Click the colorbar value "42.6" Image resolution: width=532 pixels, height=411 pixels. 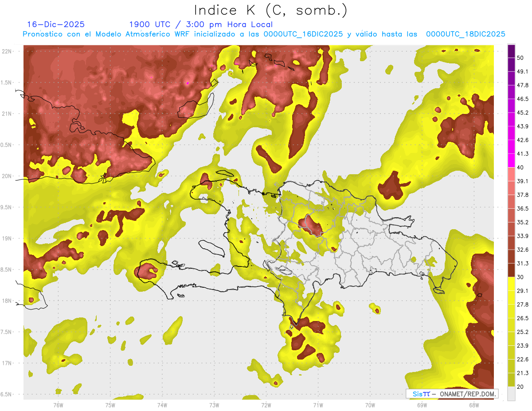tap(522, 140)
